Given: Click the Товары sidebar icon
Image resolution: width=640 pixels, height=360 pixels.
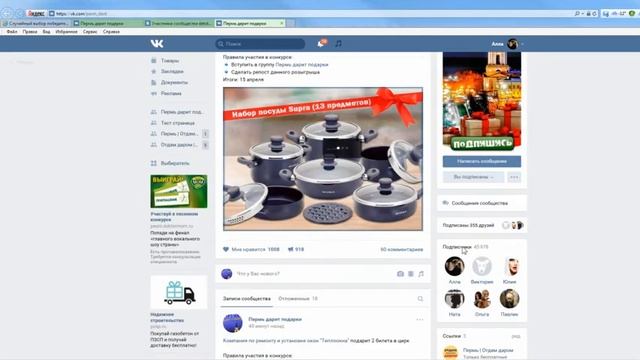Looking at the screenshot, I should 154,60.
